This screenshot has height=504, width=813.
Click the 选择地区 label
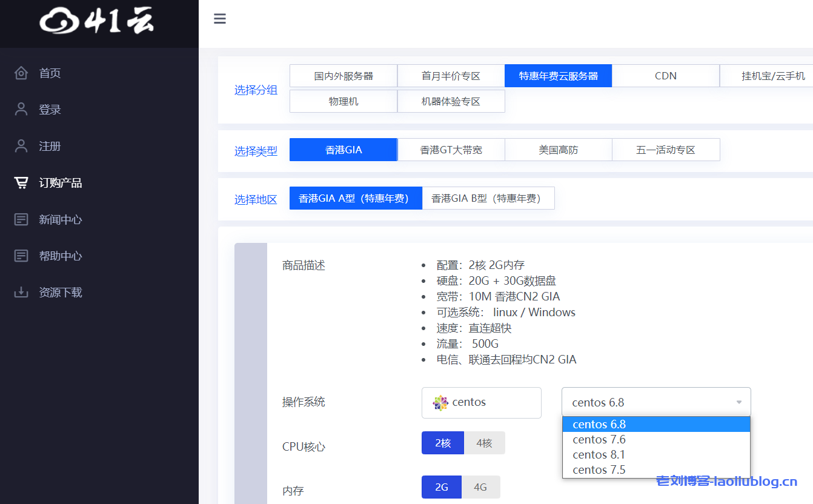[256, 199]
